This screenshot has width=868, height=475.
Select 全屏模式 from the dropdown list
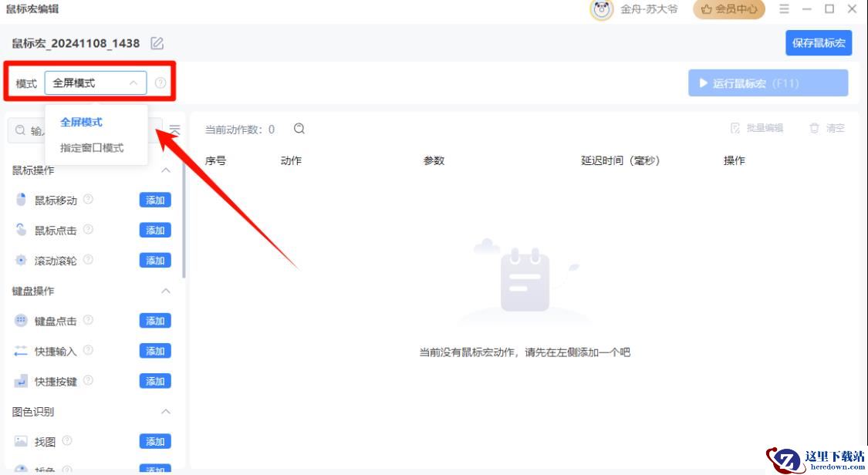pos(82,122)
